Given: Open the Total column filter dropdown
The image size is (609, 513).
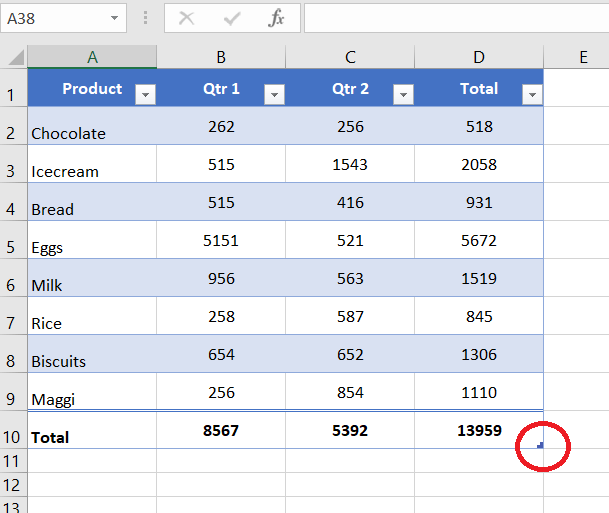Looking at the screenshot, I should pyautogui.click(x=532, y=94).
